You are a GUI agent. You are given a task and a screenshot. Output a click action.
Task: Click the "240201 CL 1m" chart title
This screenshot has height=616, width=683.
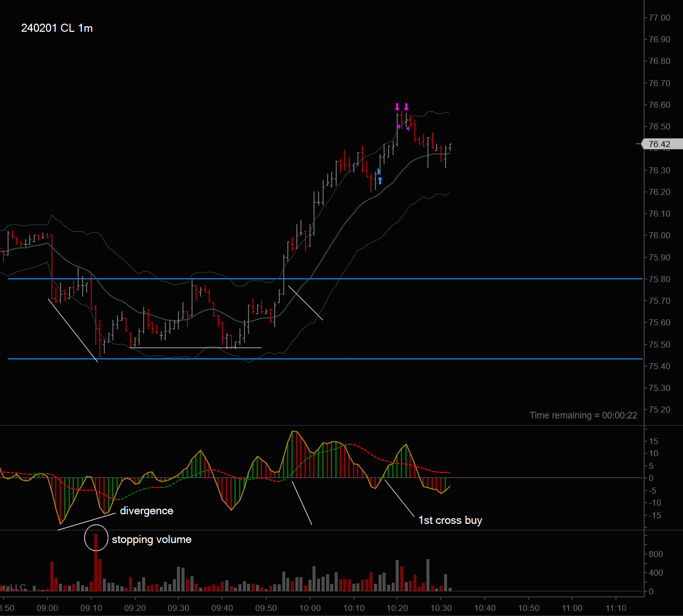pyautogui.click(x=57, y=28)
